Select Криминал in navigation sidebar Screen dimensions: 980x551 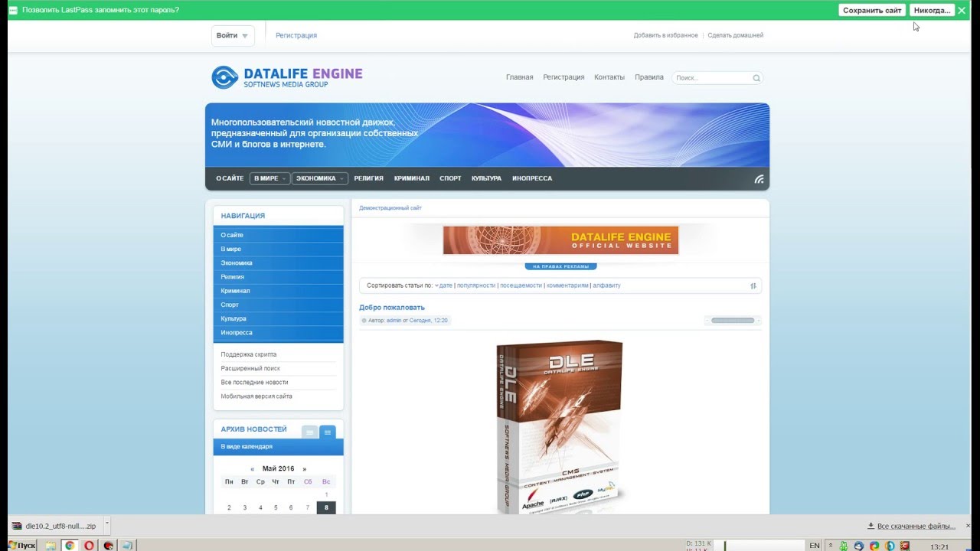tap(279, 291)
